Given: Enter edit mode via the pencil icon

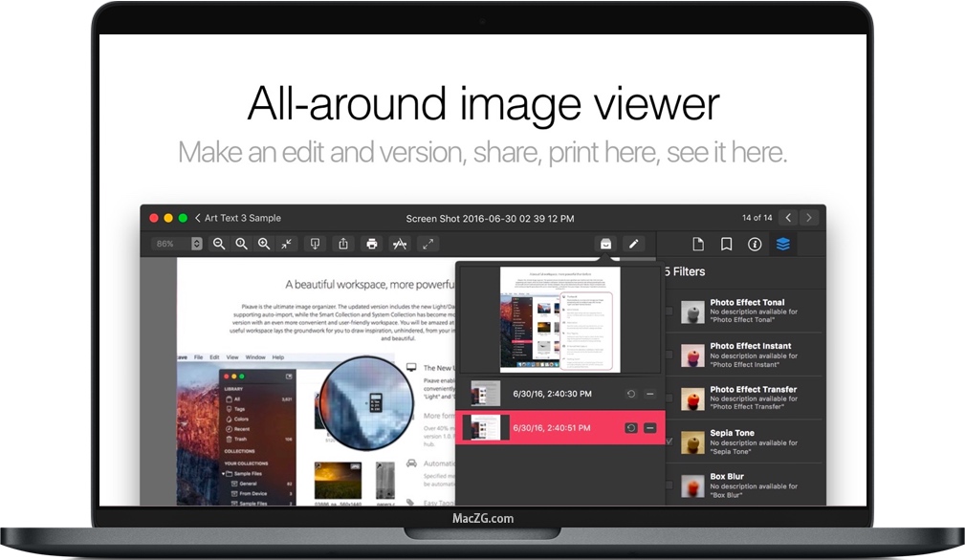Looking at the screenshot, I should 633,244.
